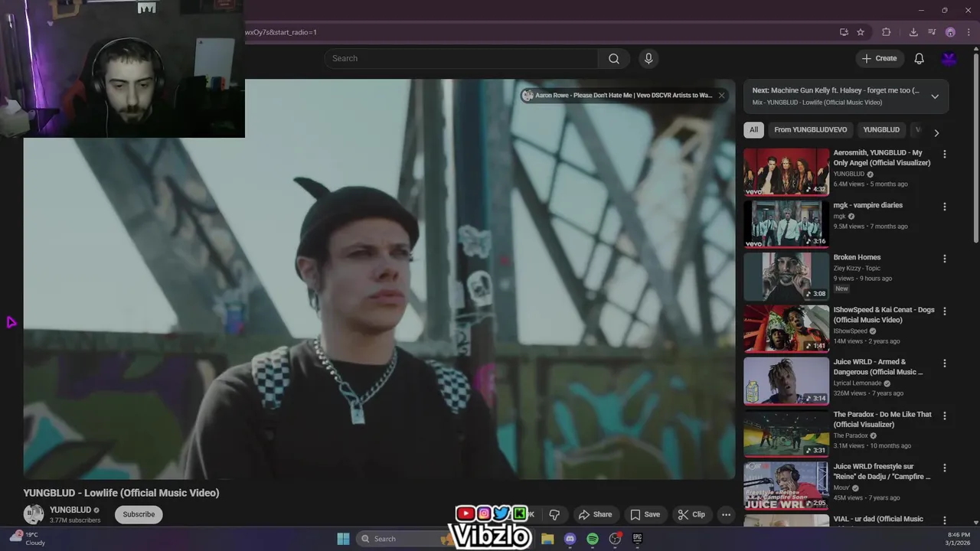Click the Create button
980x551 pixels.
879,59
